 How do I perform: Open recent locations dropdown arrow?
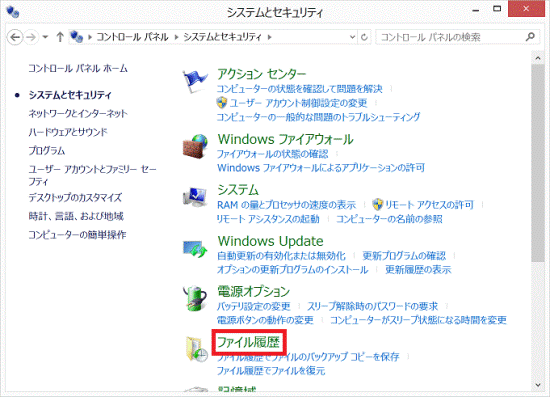(x=45, y=37)
